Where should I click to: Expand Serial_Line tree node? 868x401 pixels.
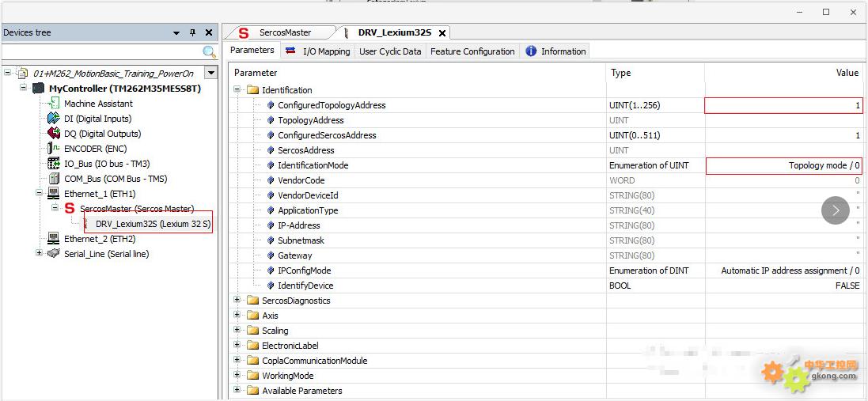(39, 253)
